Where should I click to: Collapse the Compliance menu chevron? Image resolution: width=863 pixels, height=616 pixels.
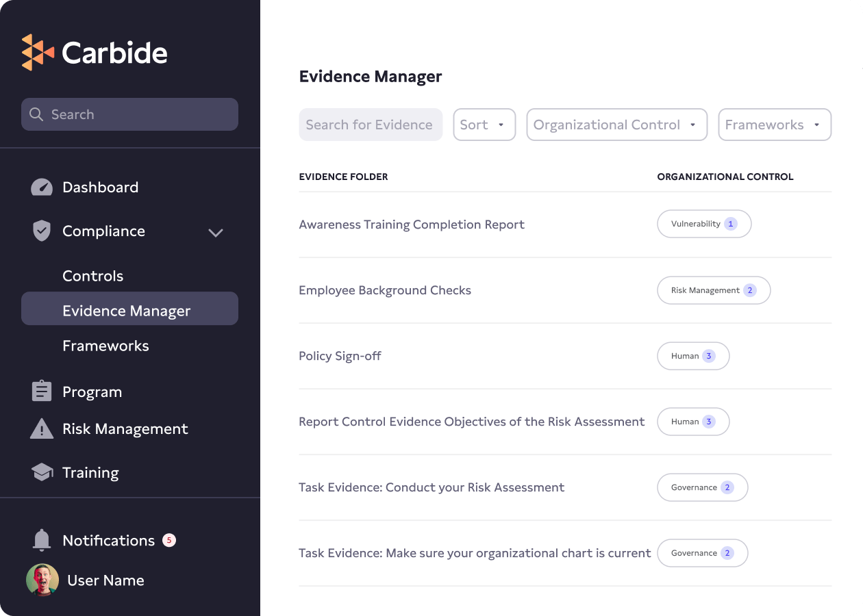click(x=216, y=233)
